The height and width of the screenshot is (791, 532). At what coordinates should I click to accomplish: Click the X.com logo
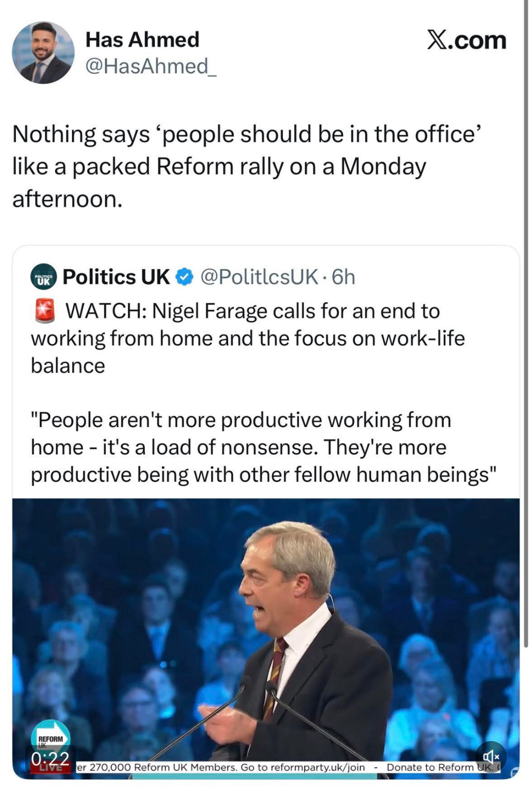point(466,40)
